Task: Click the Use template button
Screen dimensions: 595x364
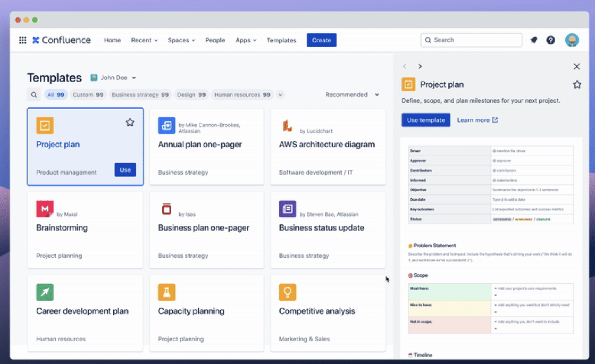Action: point(426,120)
